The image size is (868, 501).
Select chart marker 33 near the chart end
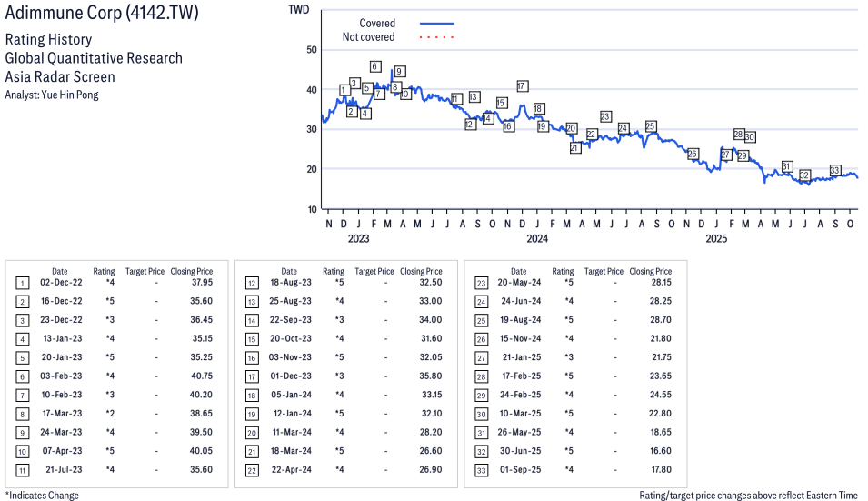[835, 170]
